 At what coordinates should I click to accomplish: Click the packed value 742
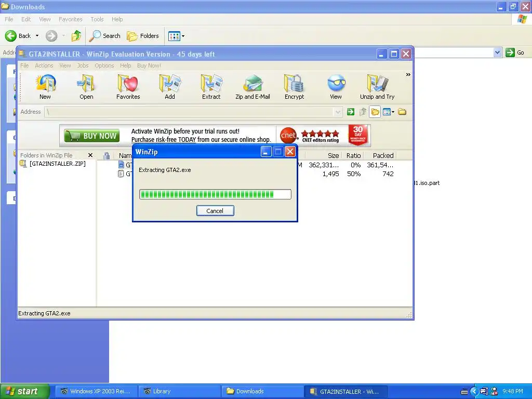tap(388, 174)
